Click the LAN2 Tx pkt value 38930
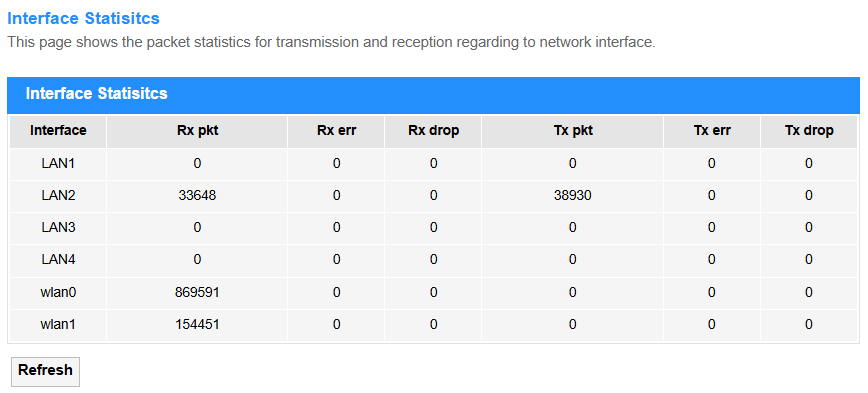The width and height of the screenshot is (868, 393). tap(572, 195)
